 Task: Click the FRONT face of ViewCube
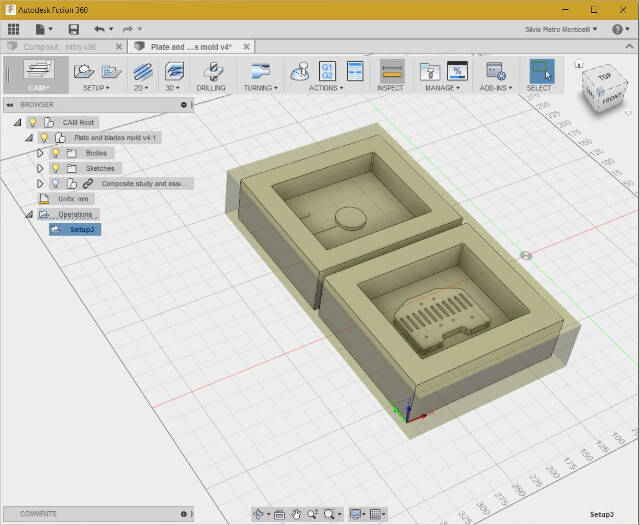tap(611, 99)
